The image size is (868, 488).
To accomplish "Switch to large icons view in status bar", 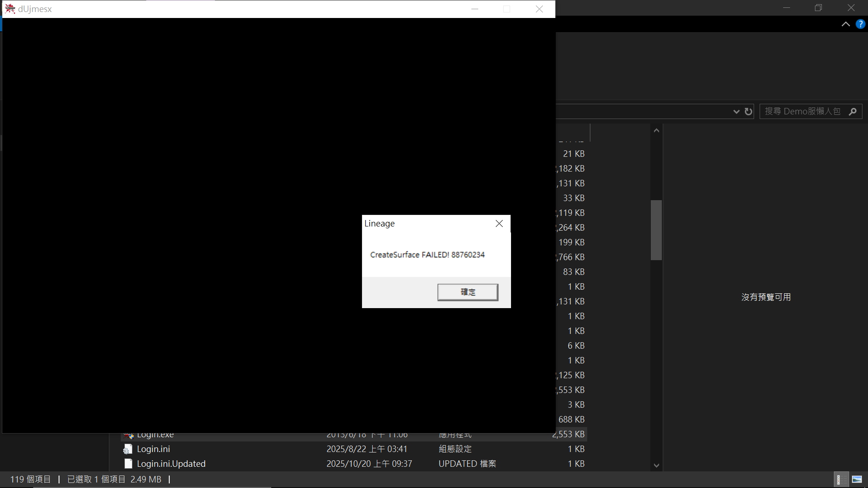I will coord(857,479).
